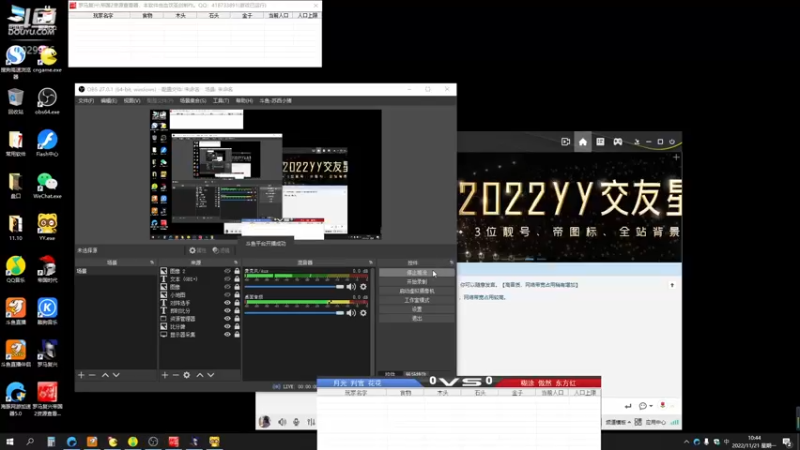Screen dimensions: 800x450
Task: Open the 滤镜 filters button above the sources panel
Action: 221,251
